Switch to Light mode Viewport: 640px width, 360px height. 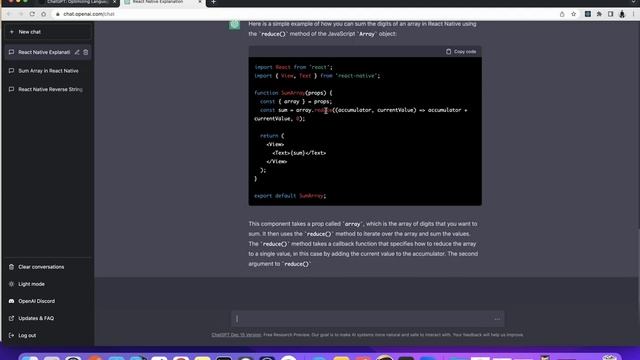48,284
